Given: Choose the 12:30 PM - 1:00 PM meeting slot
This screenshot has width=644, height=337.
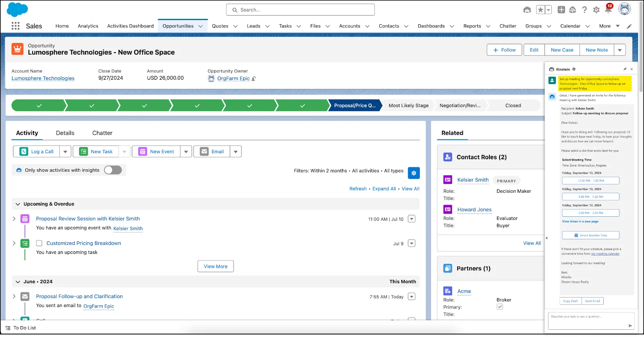Looking at the screenshot, I should click(590, 181).
